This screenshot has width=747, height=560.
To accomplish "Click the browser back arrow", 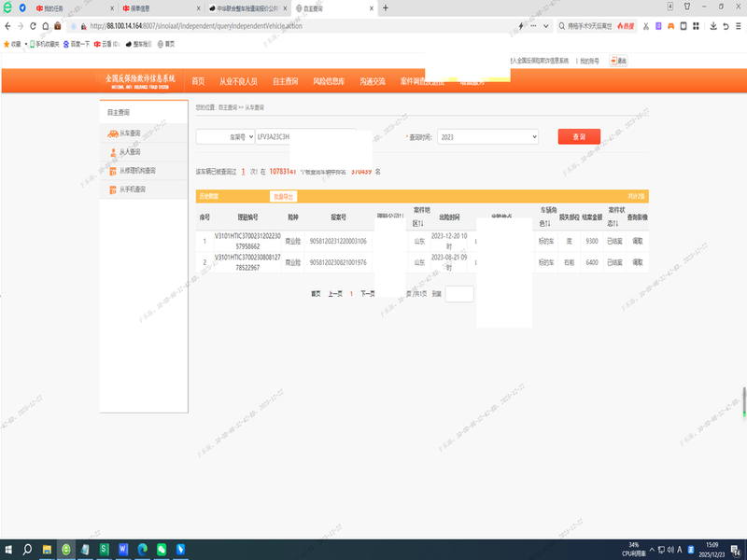I will [7, 25].
